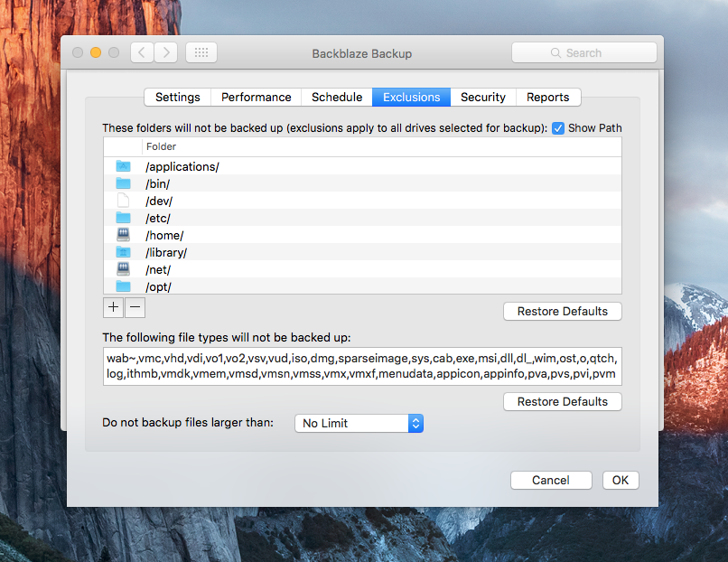Image resolution: width=728 pixels, height=562 pixels.
Task: Click the /library/ folder icon
Action: (123, 252)
